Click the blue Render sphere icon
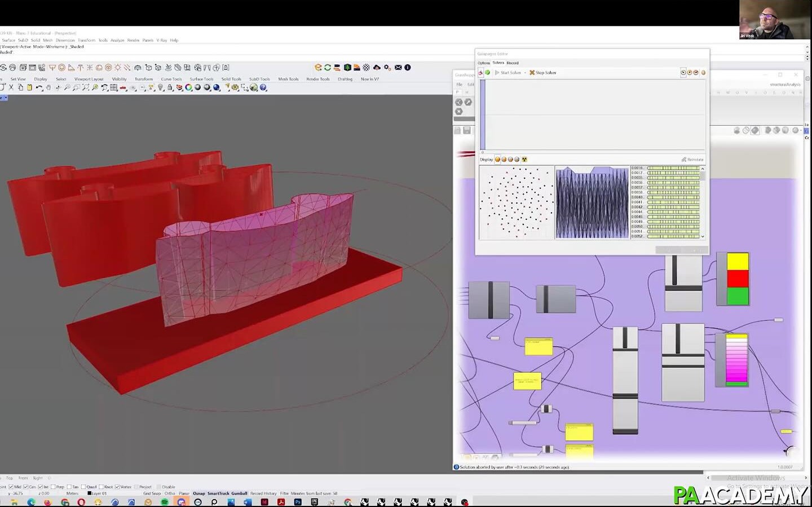 217,87
